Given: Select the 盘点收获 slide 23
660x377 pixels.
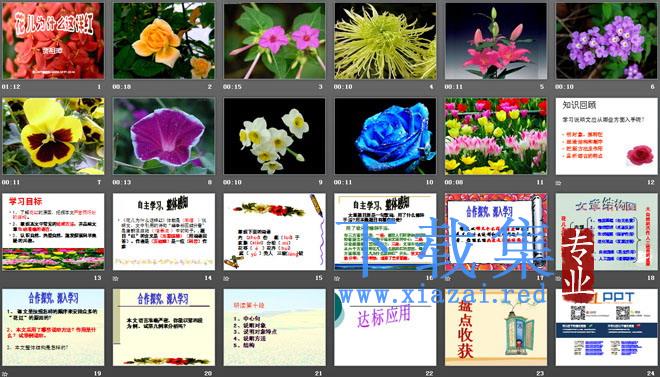Looking at the screenshot, I should 496,327.
